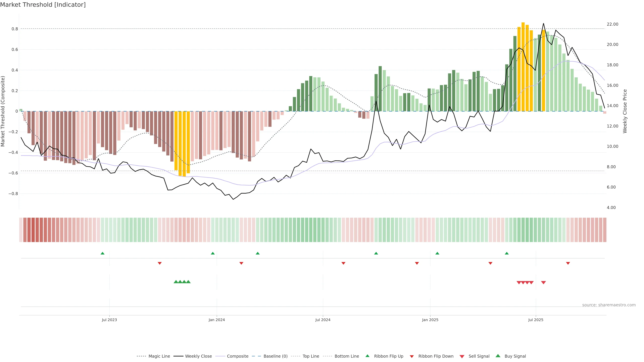Click the Jan 2024 x-axis label
This screenshot has width=644, height=362.
point(217,320)
